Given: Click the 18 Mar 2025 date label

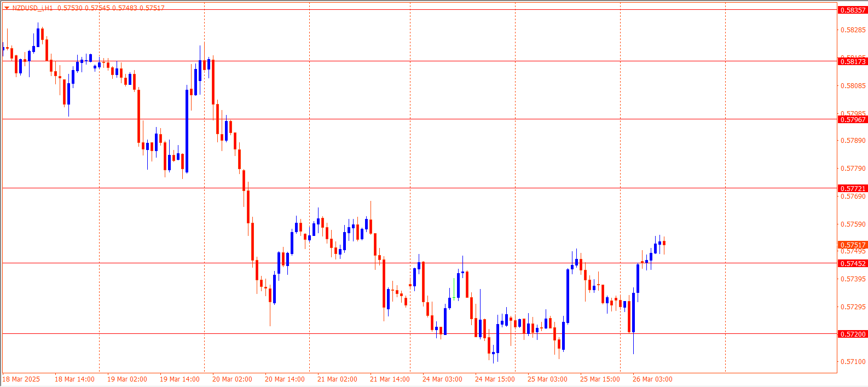Looking at the screenshot, I should [x=21, y=379].
